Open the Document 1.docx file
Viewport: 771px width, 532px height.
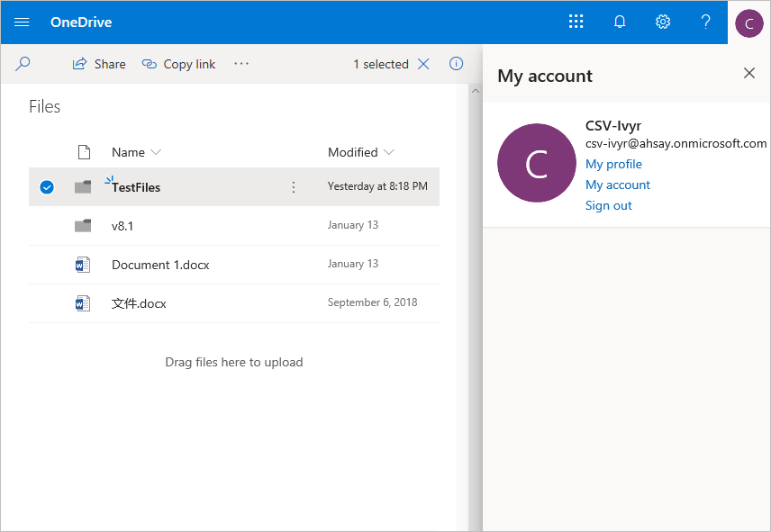pos(160,265)
